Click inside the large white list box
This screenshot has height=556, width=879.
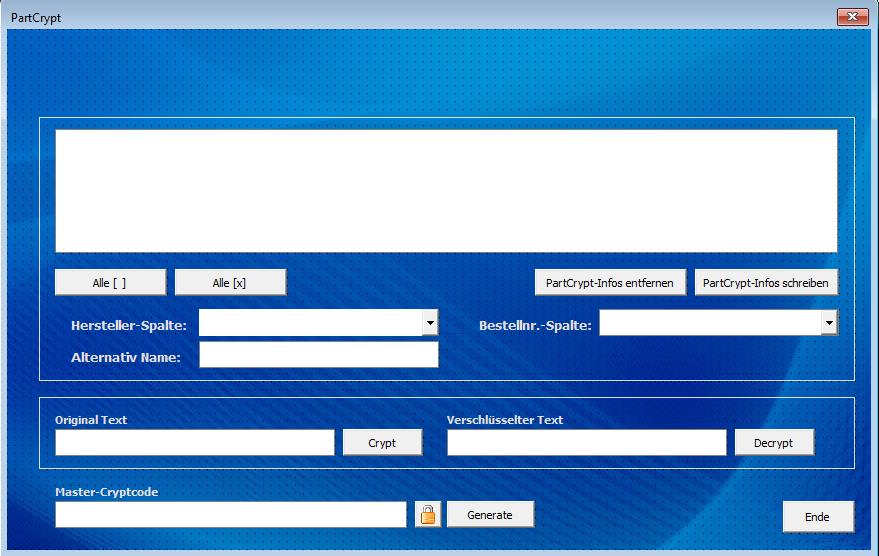pyautogui.click(x=446, y=191)
